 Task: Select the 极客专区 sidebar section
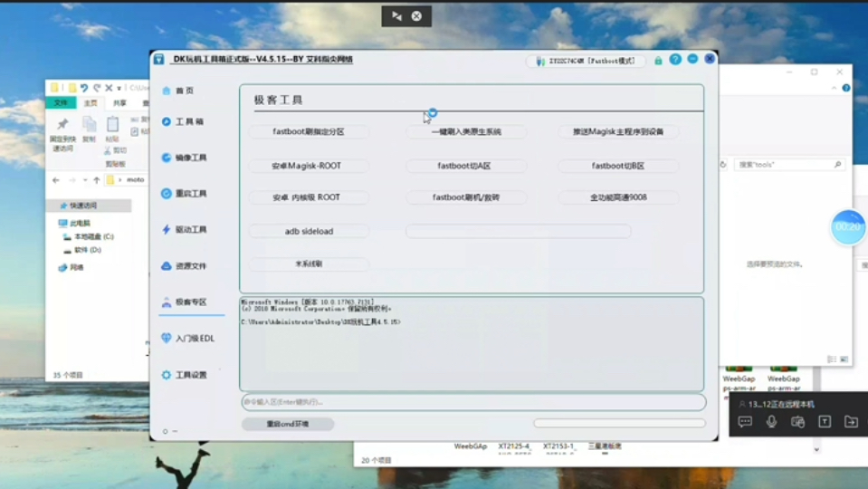click(x=184, y=302)
